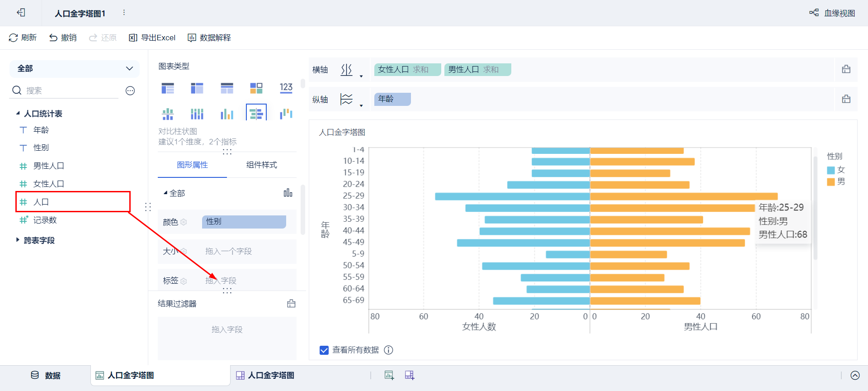
Task: Open the 血缘视图 lineage view
Action: pyautogui.click(x=832, y=13)
